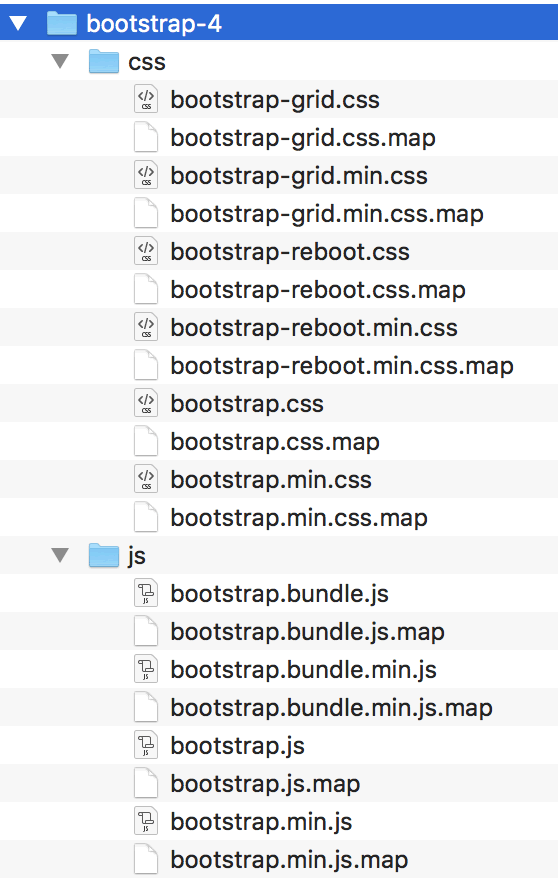The image size is (558, 884).
Task: Select the js folder name
Action: coord(136,556)
